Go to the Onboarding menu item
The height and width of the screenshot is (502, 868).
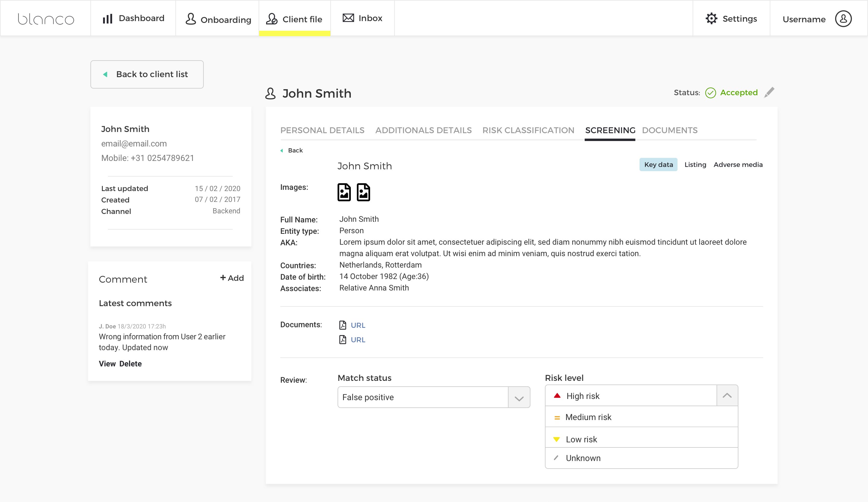pyautogui.click(x=218, y=19)
